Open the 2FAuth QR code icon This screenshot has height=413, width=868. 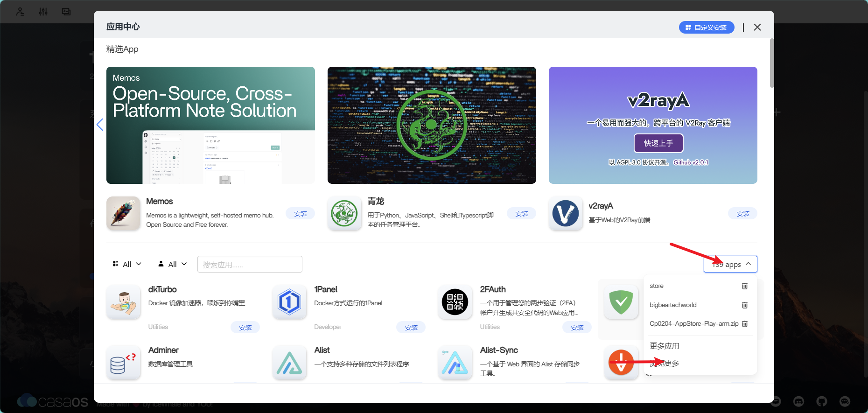pos(455,302)
